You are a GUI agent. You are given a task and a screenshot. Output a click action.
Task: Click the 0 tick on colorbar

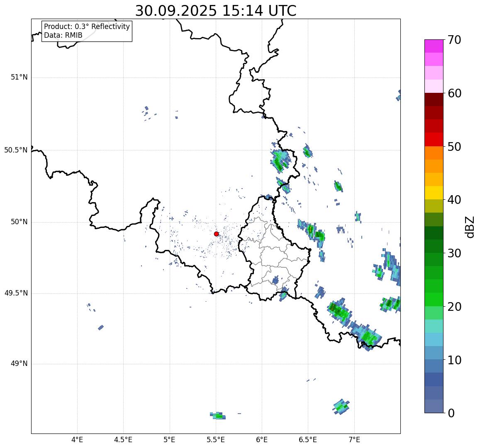451,413
